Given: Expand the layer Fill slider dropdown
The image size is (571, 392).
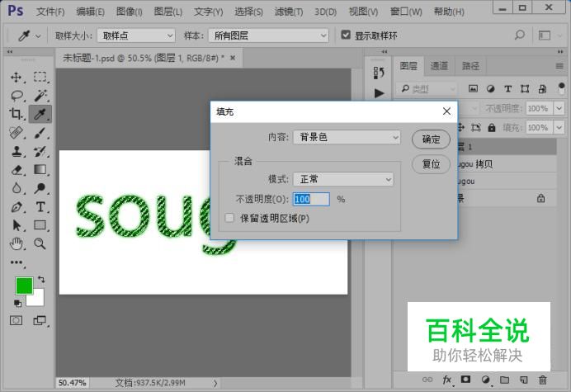Looking at the screenshot, I should click(559, 128).
